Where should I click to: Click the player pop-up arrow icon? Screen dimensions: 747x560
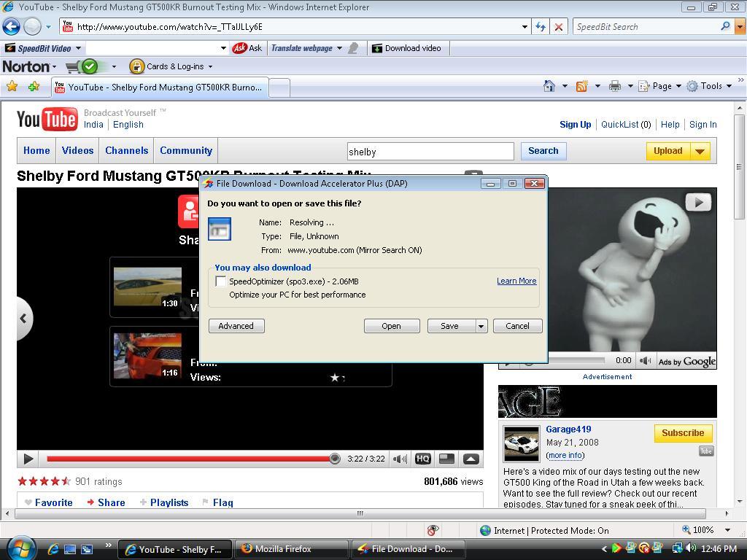pyautogui.click(x=471, y=459)
